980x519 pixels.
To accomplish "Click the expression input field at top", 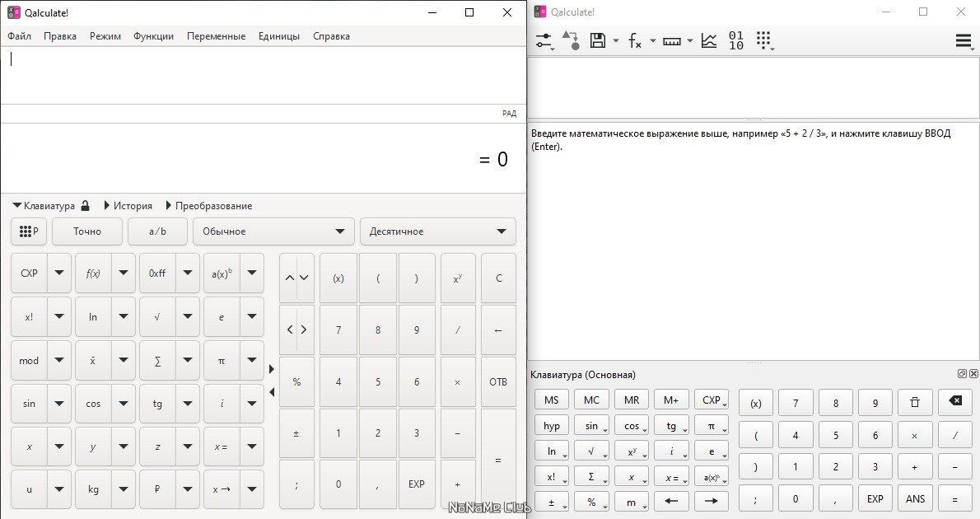I will 264,75.
